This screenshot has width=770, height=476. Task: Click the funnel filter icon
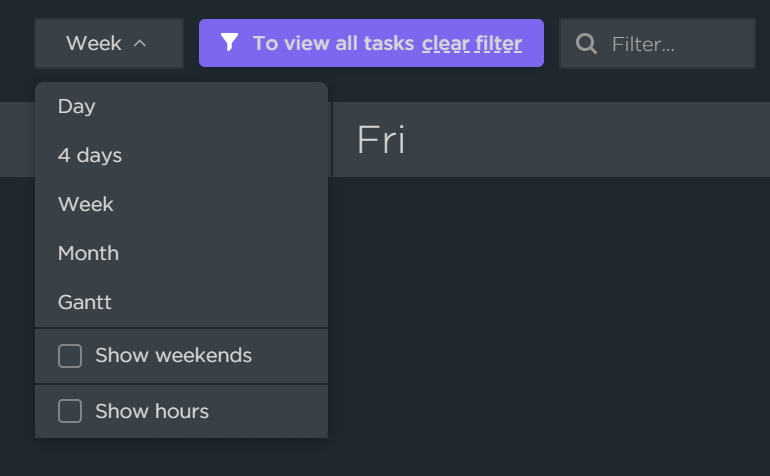(230, 43)
